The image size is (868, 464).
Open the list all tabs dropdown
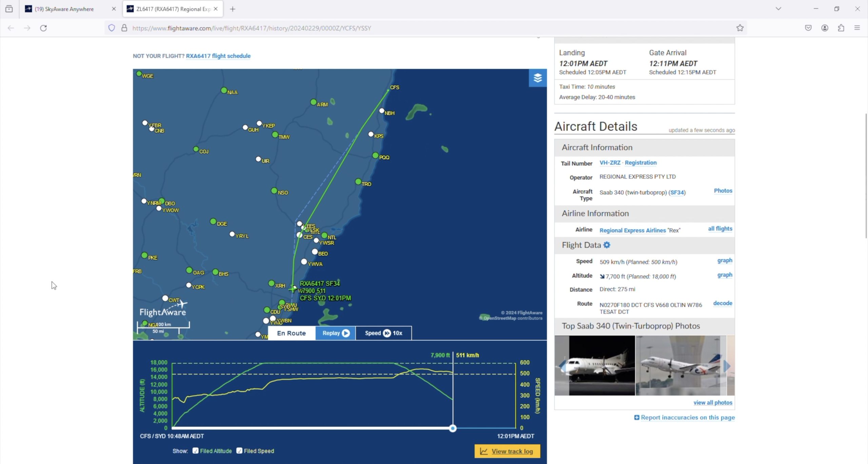(x=778, y=9)
